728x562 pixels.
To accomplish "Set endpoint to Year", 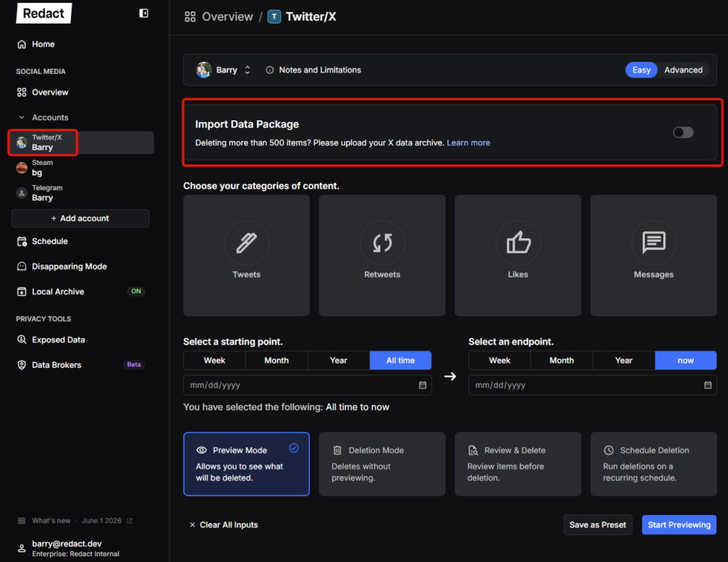I will pyautogui.click(x=623, y=361).
